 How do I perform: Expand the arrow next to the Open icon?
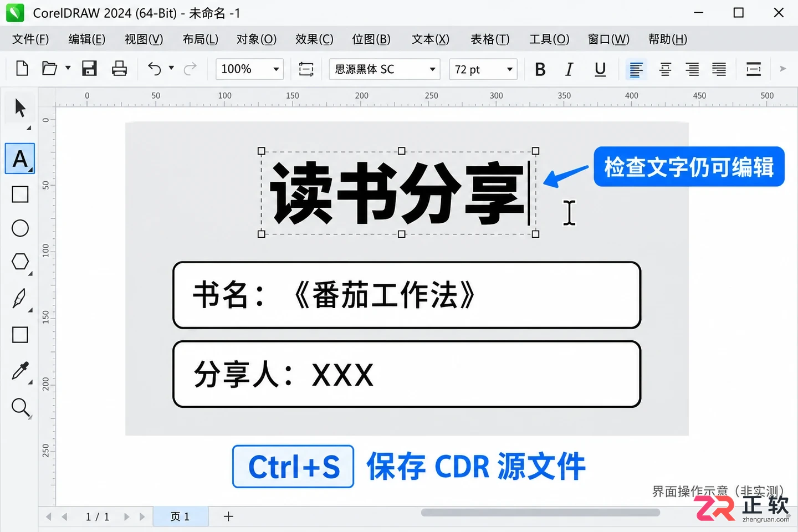tap(68, 68)
